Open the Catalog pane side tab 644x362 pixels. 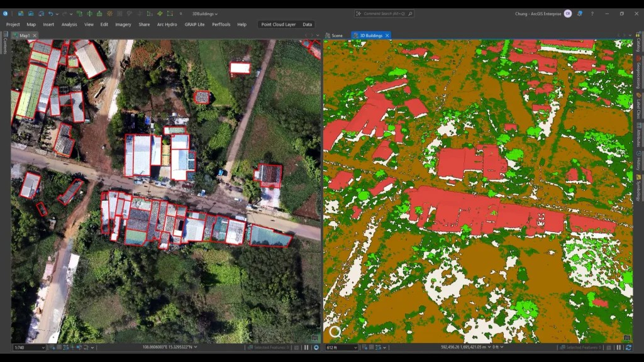[638, 43]
